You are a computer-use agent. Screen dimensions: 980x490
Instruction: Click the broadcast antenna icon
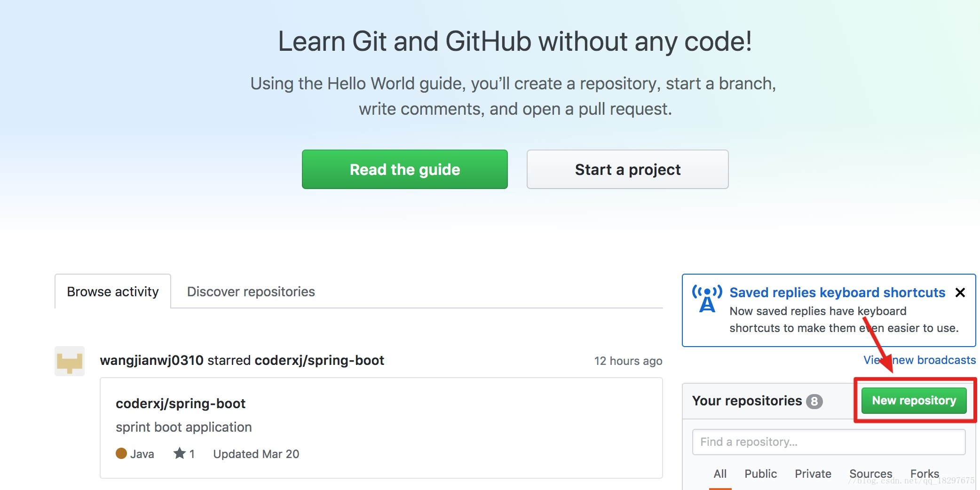(707, 299)
